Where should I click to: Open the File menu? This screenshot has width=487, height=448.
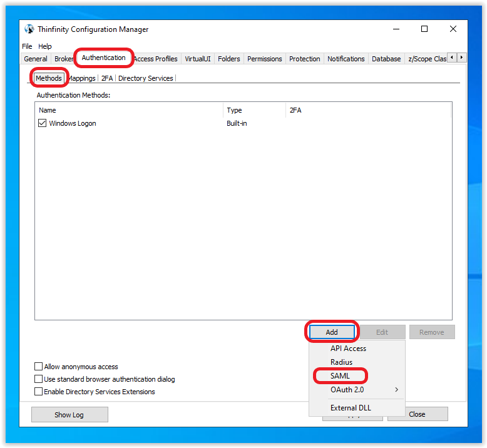pos(27,46)
